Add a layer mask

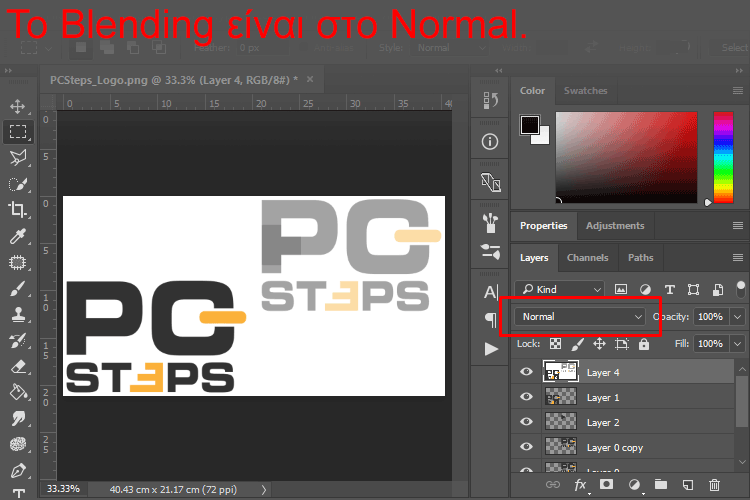pos(607,485)
